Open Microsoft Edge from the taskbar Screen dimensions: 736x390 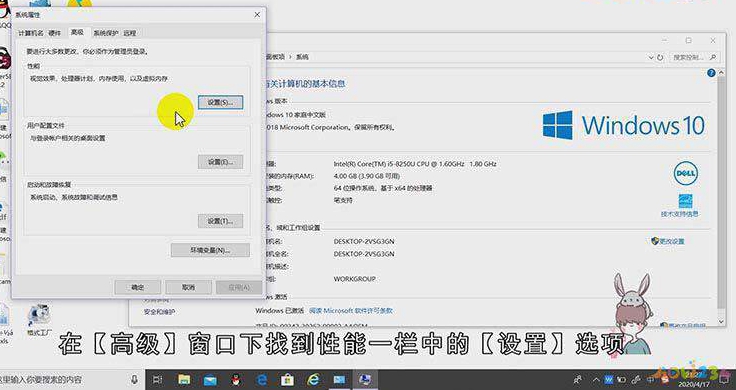(261, 379)
